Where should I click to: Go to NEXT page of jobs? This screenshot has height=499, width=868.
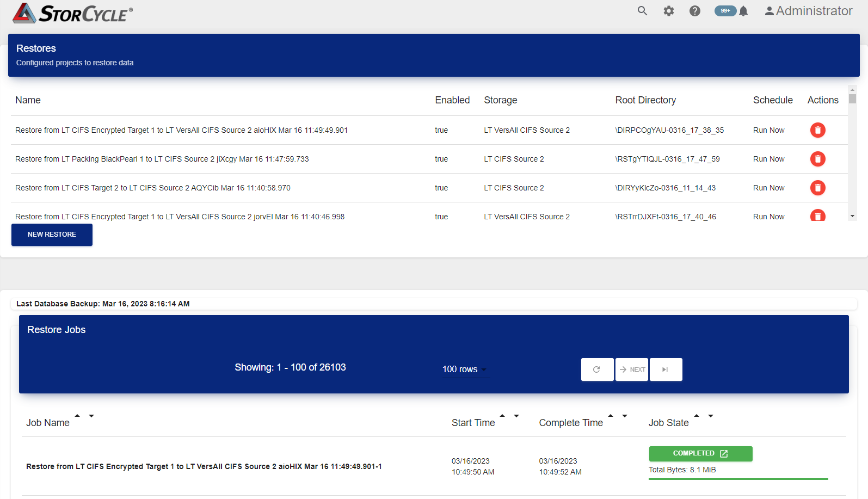[632, 369]
